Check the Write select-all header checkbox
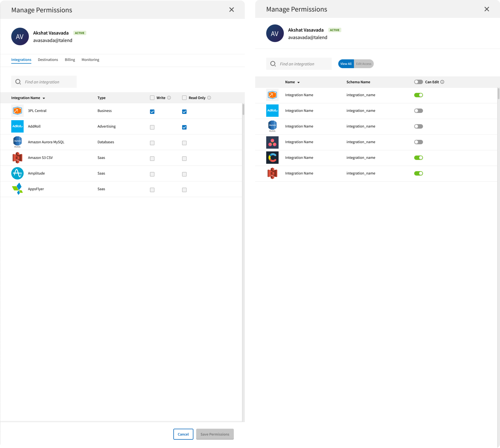Screen dimensions: 500x448 tap(152, 98)
